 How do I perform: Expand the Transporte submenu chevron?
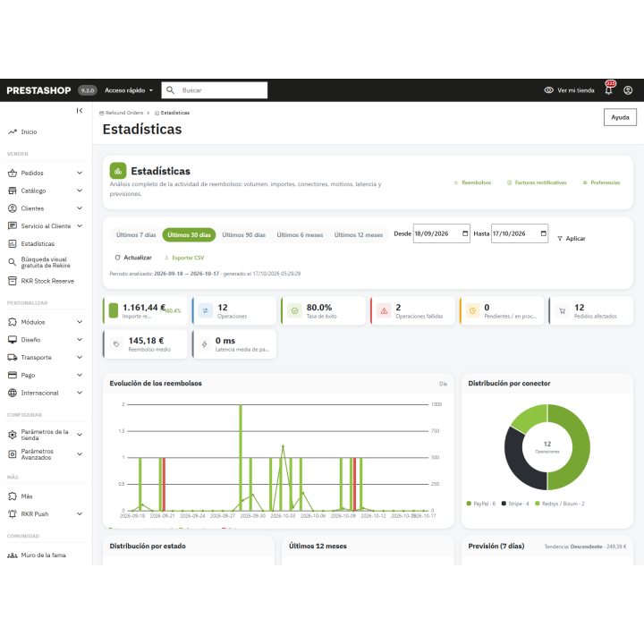pos(80,357)
